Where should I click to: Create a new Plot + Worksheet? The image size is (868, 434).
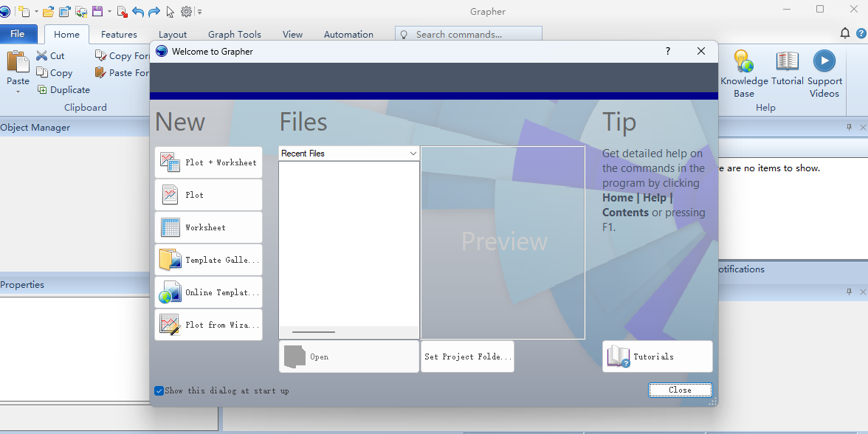(208, 162)
